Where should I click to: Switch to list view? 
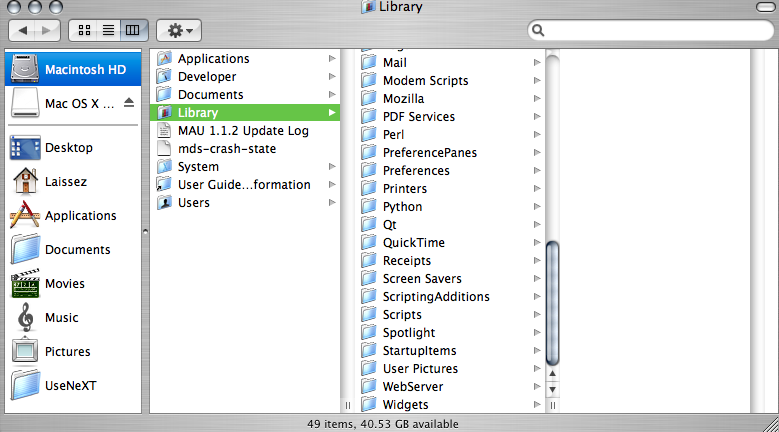pos(108,30)
